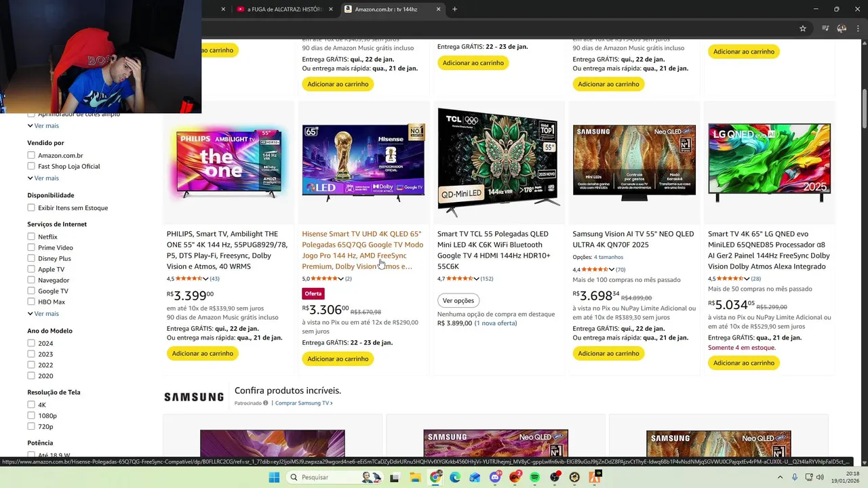Open rating breakdown chevron for TCL TV
The image size is (868, 488).
tap(477, 279)
